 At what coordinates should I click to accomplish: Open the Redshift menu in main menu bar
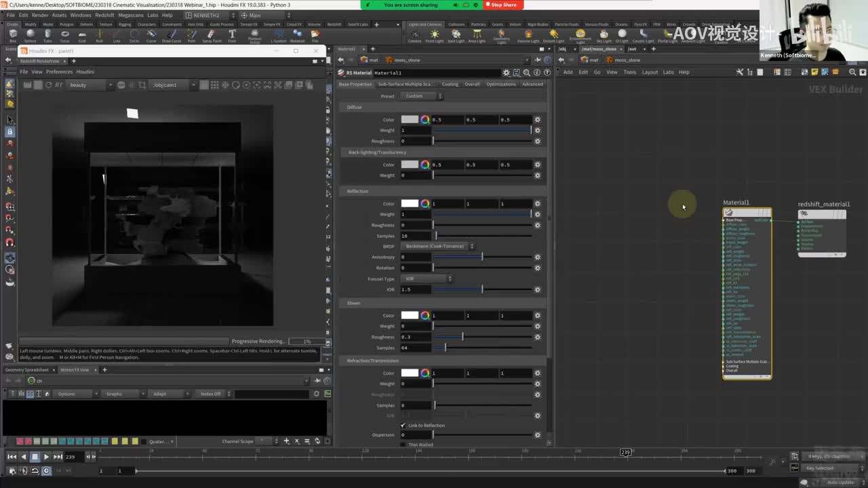click(x=104, y=15)
